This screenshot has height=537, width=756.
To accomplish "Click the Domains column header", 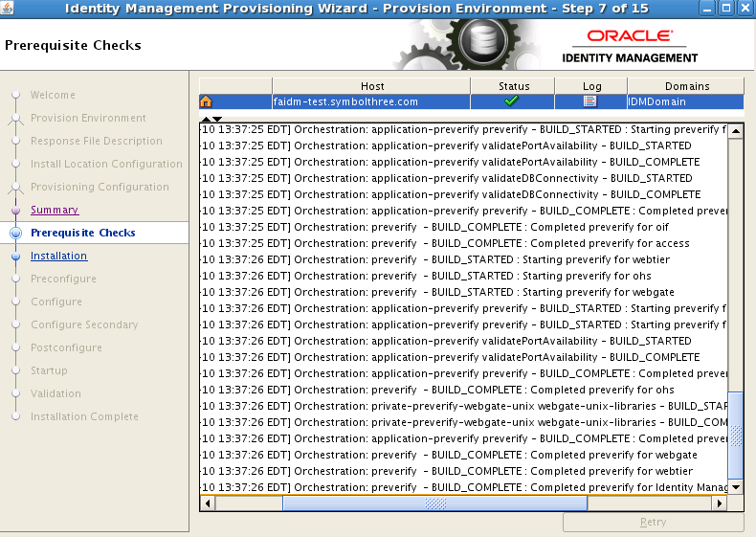I will pyautogui.click(x=687, y=86).
